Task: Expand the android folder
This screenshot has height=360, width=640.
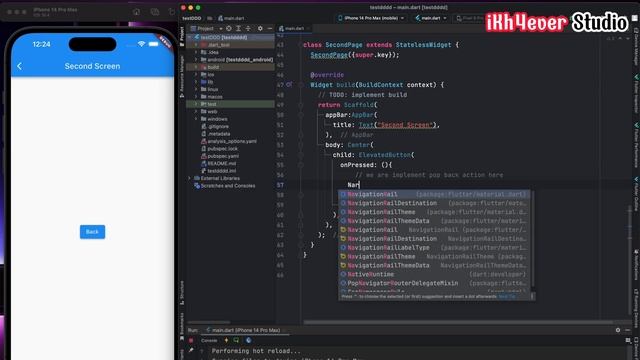Action: tap(196, 60)
